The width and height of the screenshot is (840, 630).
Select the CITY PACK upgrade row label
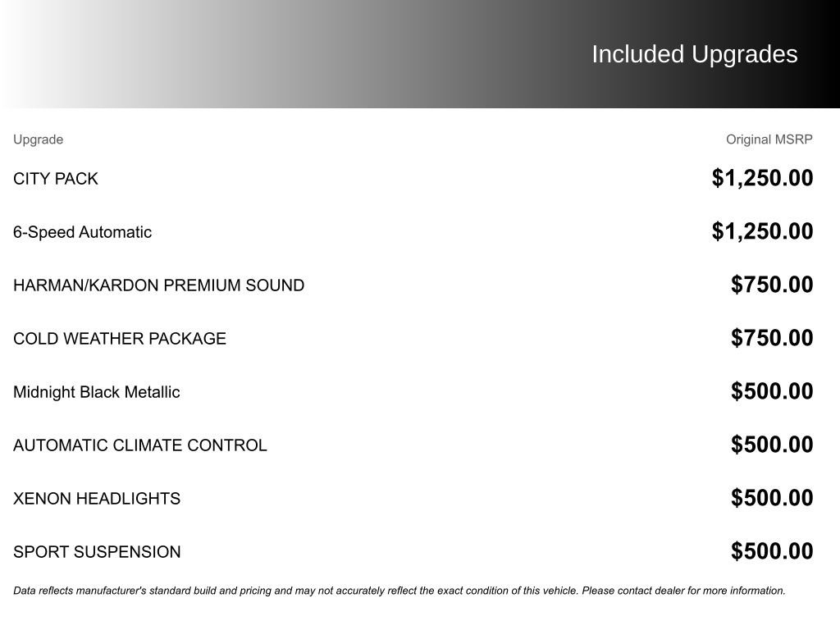pos(56,179)
